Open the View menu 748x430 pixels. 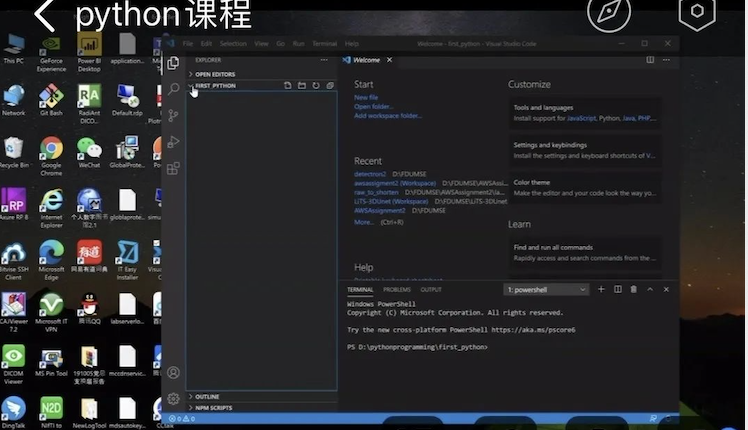tap(261, 43)
